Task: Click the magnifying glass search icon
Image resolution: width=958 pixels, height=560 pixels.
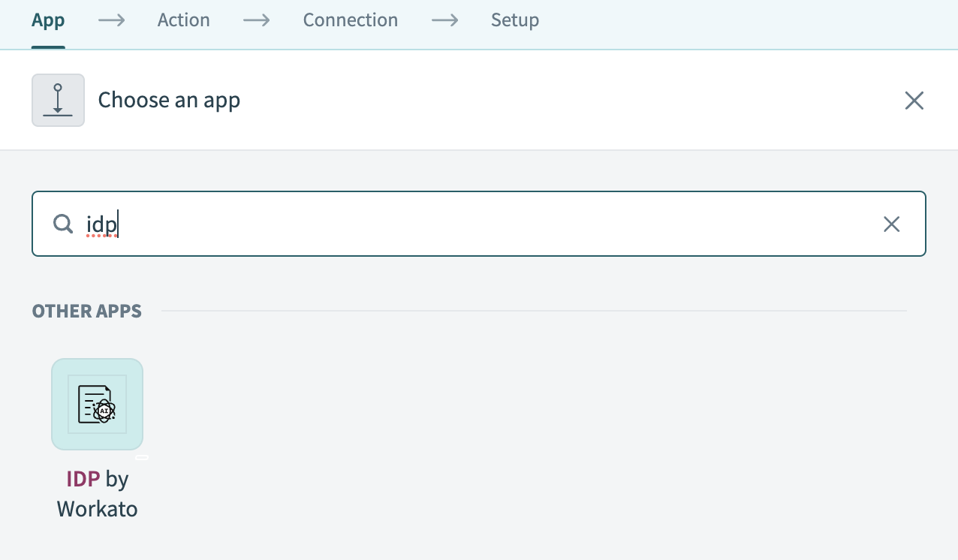Action: 62,224
